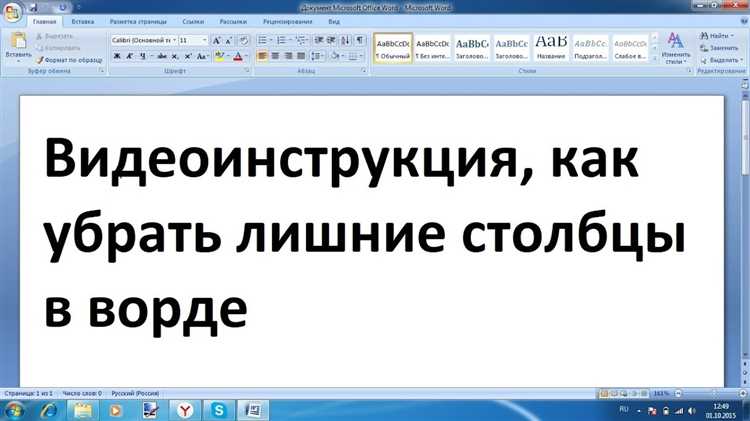Switch to the Разметка страницы tab
The width and height of the screenshot is (750, 421).
(138, 22)
